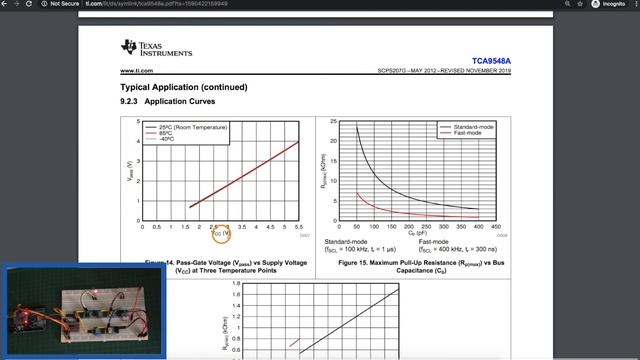Select the 'Typical Application (continued)' heading
The width and height of the screenshot is (640, 360).
click(x=184, y=87)
